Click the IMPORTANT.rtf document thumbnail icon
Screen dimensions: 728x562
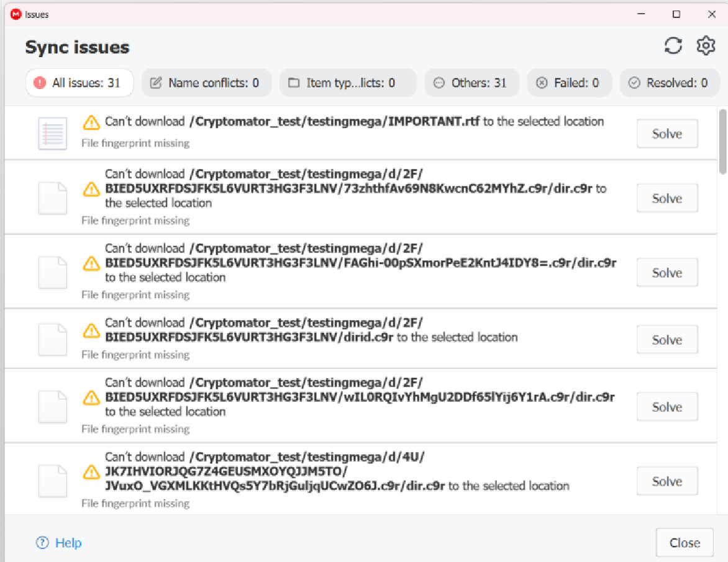(x=52, y=134)
